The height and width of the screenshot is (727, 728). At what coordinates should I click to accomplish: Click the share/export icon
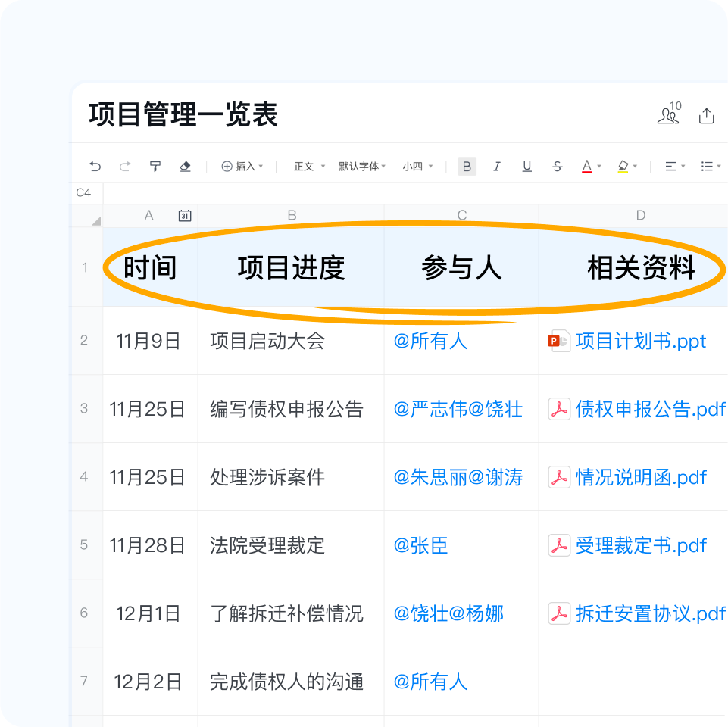pos(707,115)
